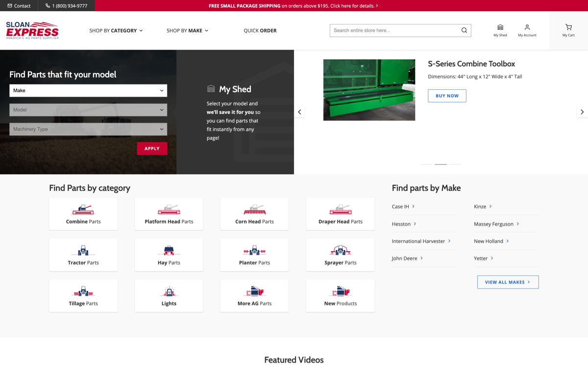Image resolution: width=588 pixels, height=367 pixels.
Task: Open Lights category
Action: (169, 296)
